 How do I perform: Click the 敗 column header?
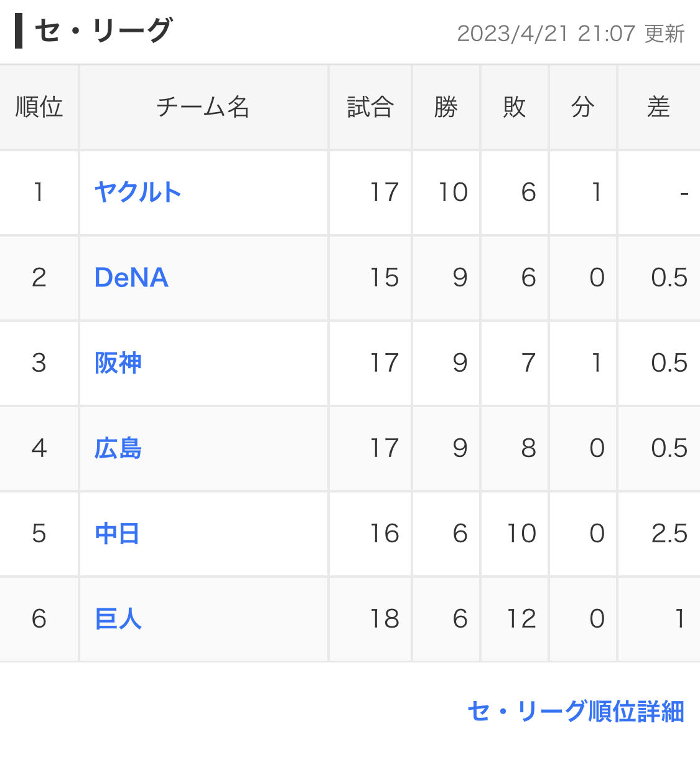coord(515,107)
